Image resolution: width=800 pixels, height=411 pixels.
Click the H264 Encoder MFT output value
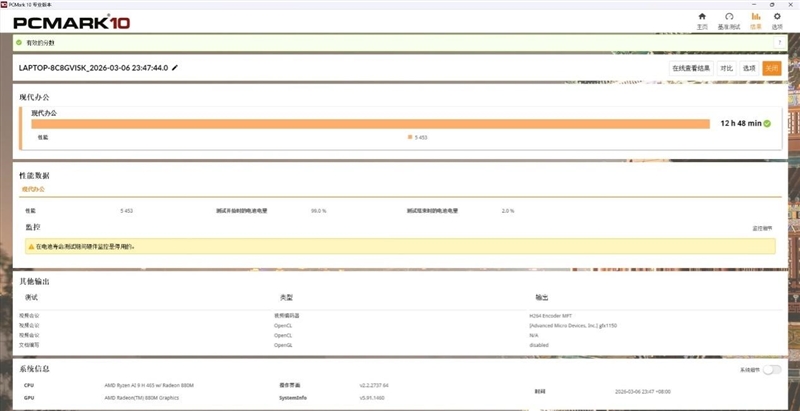pos(551,316)
